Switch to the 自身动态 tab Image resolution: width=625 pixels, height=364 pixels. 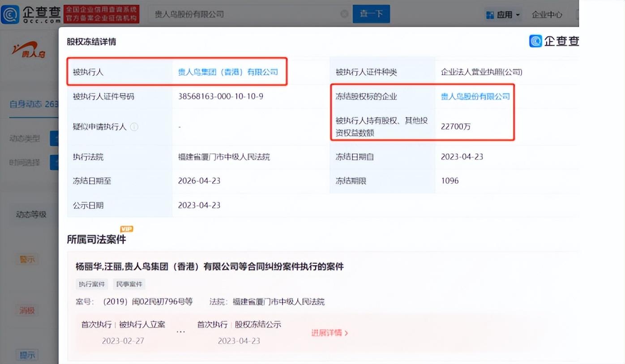coord(34,104)
